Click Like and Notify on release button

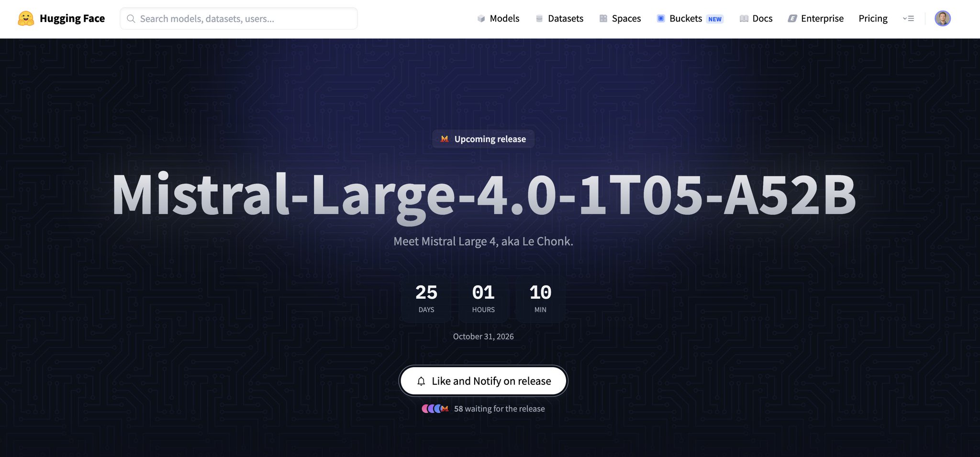click(483, 381)
